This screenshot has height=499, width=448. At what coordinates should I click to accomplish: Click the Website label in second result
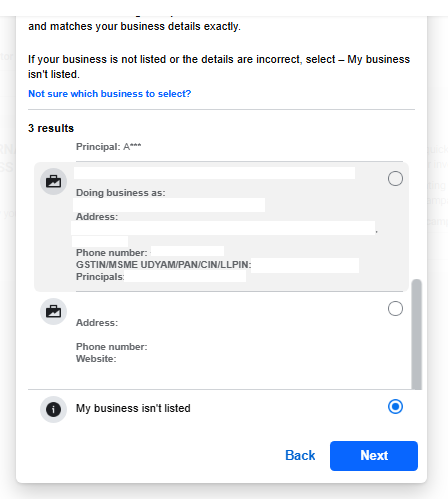[96, 359]
